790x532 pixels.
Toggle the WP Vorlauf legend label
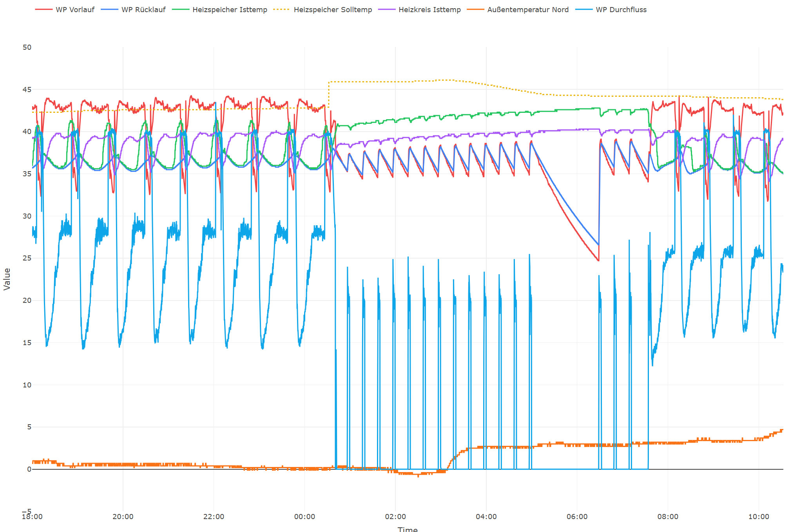pyautogui.click(x=75, y=10)
